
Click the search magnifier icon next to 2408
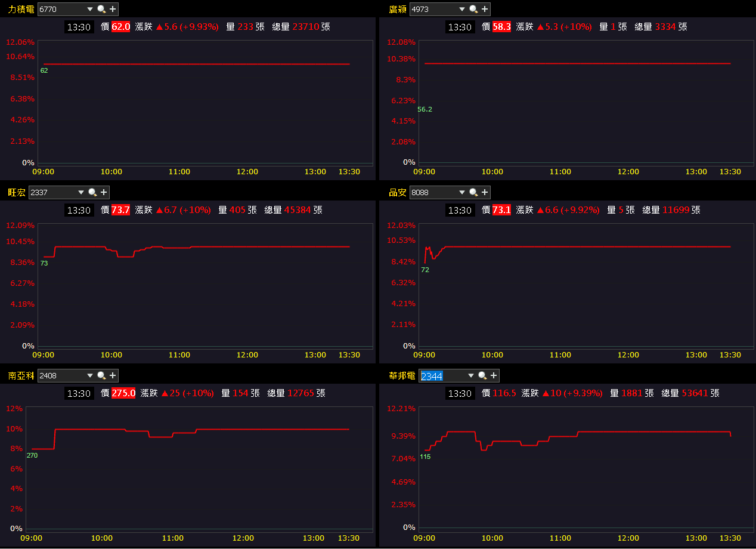tap(101, 375)
